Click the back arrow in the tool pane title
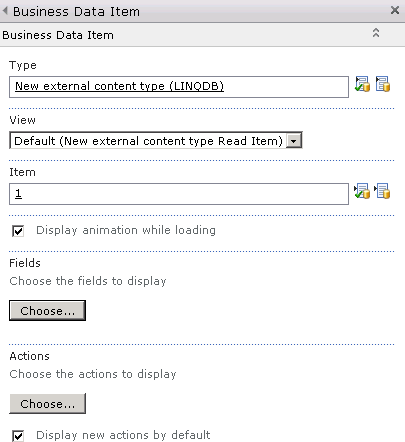 coord(5,11)
